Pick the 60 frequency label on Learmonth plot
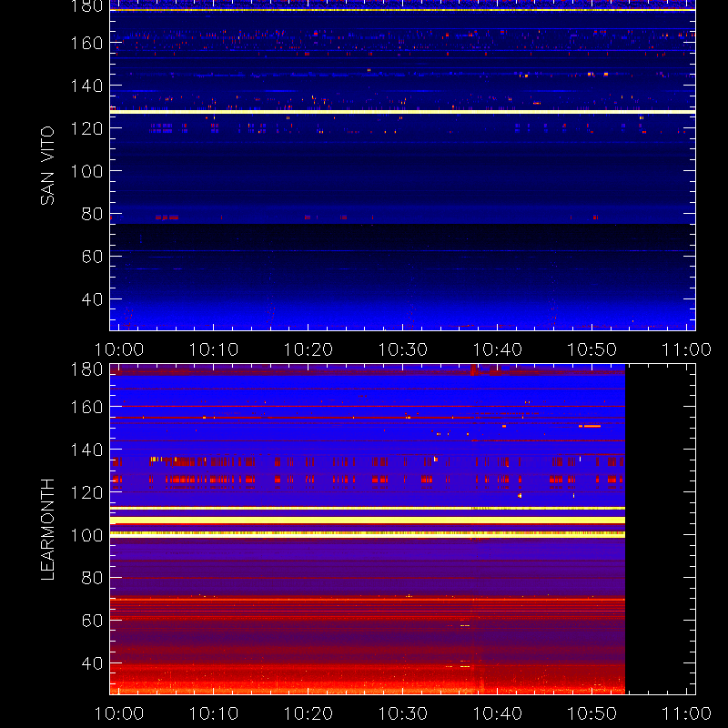Screen dimensions: 728x728 point(92,621)
